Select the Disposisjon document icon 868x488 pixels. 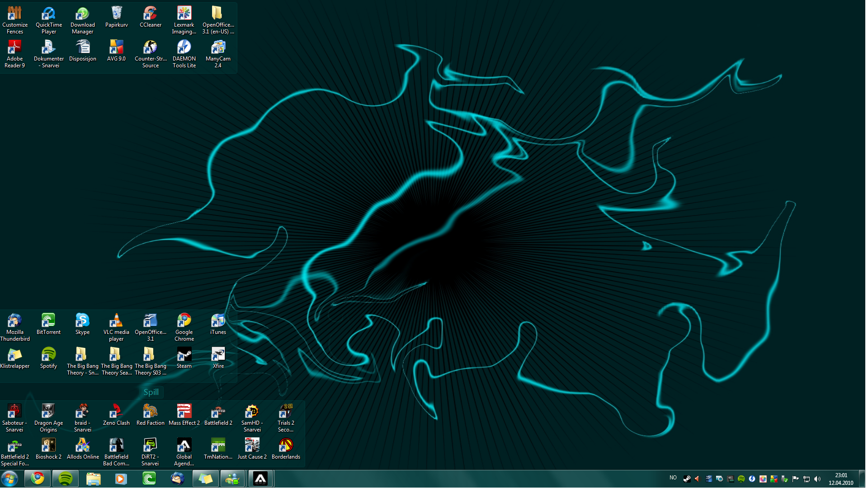pos(83,51)
